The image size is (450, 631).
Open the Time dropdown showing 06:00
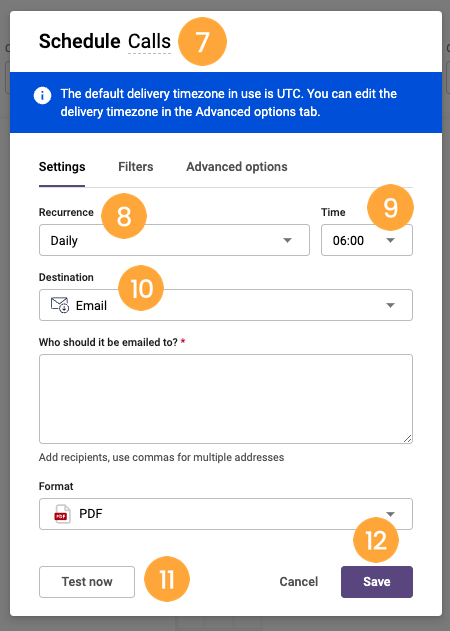(367, 240)
